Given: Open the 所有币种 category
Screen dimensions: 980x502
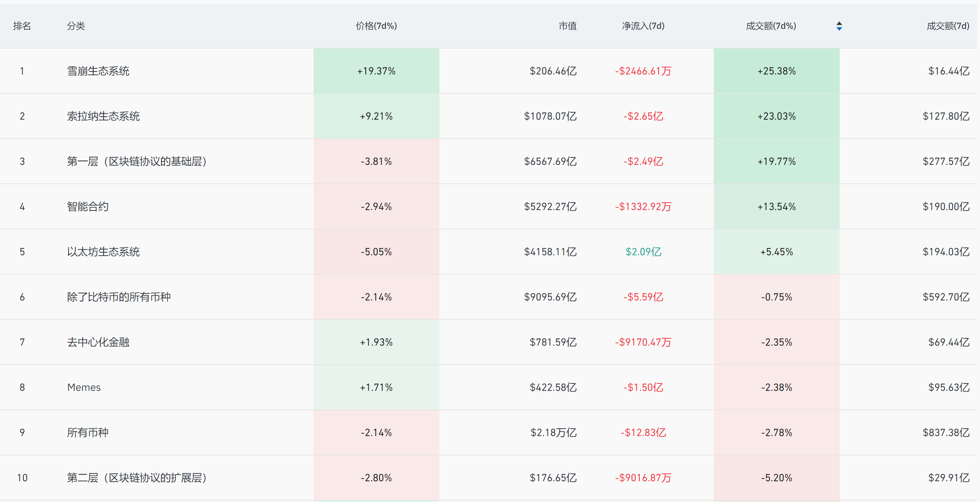Looking at the screenshot, I should (x=88, y=432).
